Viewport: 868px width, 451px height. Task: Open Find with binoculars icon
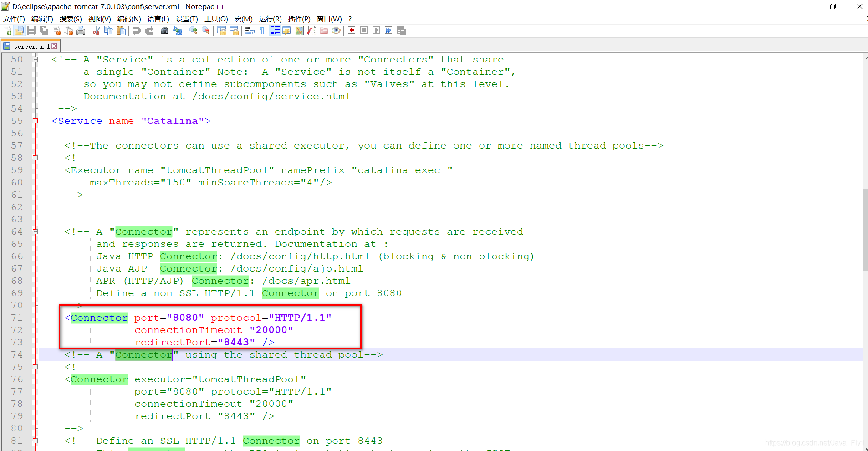[165, 31]
